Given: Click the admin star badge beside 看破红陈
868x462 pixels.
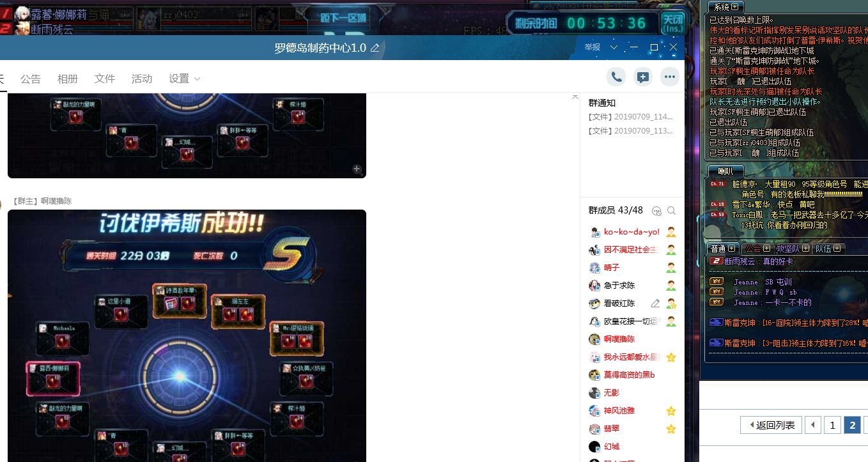Looking at the screenshot, I should click(671, 304).
